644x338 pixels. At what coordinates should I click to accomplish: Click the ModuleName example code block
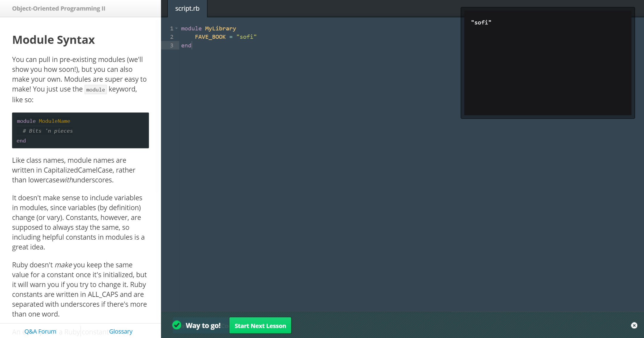[80, 130]
